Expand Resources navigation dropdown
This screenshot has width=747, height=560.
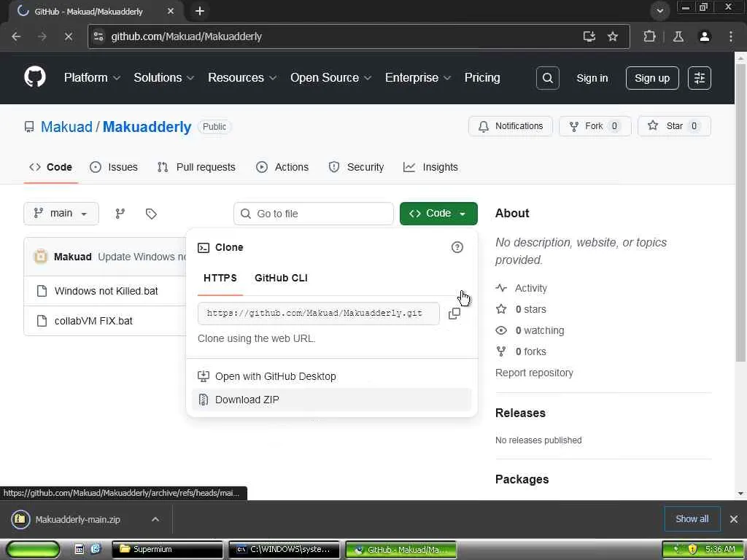click(x=242, y=77)
